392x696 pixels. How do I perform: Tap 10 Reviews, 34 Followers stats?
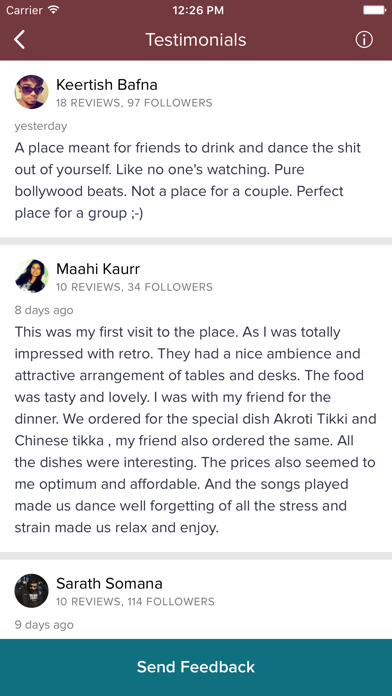(x=134, y=287)
